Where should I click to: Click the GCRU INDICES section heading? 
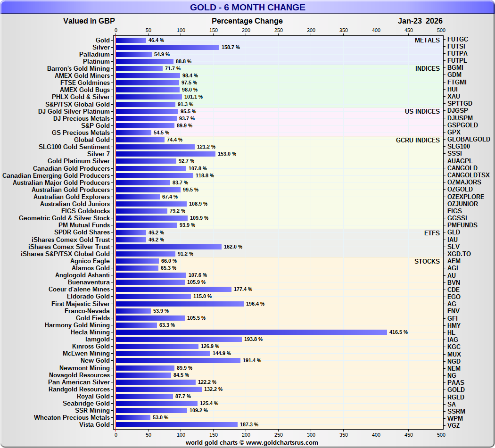[418, 140]
